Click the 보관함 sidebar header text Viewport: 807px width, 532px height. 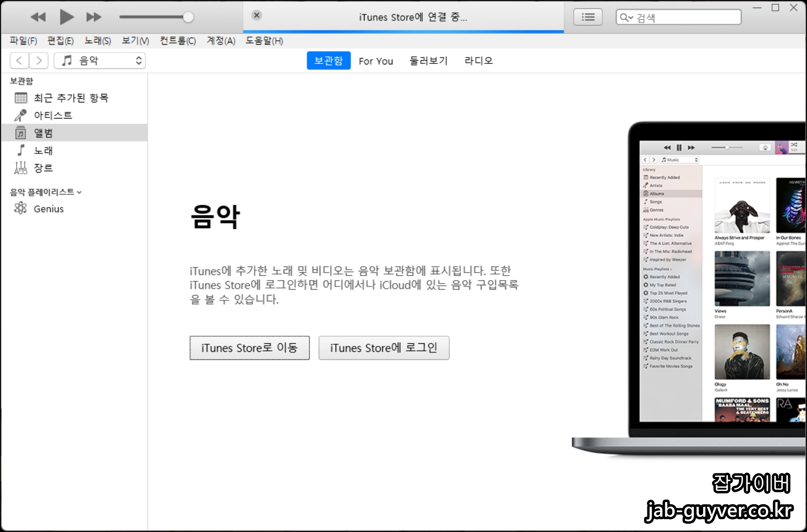click(21, 81)
